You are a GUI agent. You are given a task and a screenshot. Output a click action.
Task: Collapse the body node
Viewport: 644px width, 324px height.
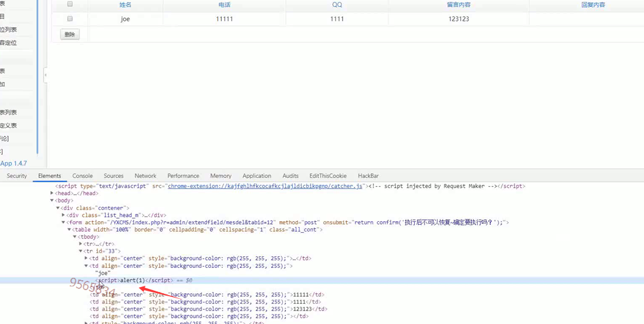(52, 200)
